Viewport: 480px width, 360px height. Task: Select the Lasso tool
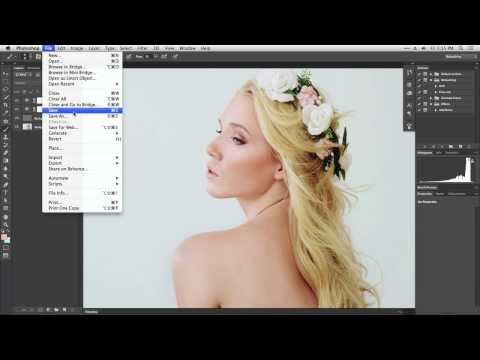click(5, 89)
